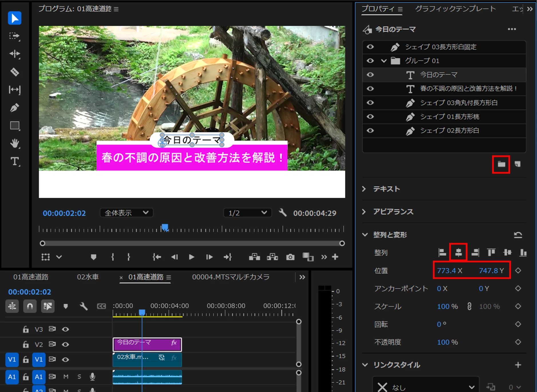
Task: Align left edge icon
Action: pos(442,252)
